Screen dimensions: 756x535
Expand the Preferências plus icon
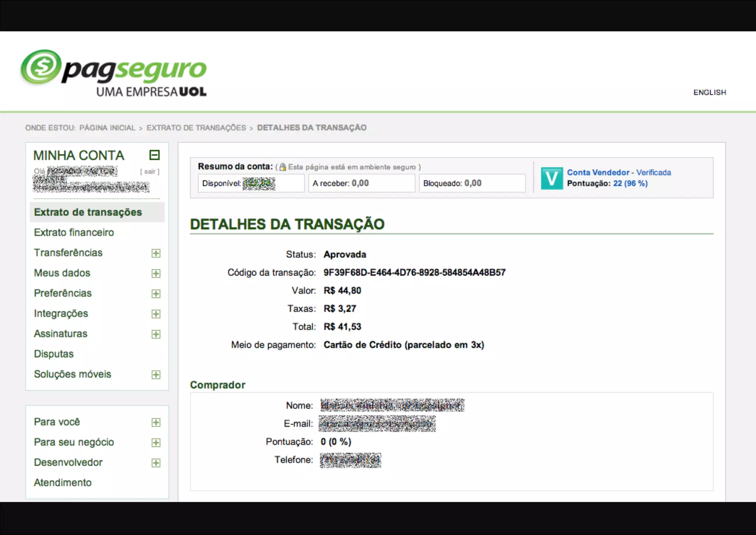[x=156, y=294]
